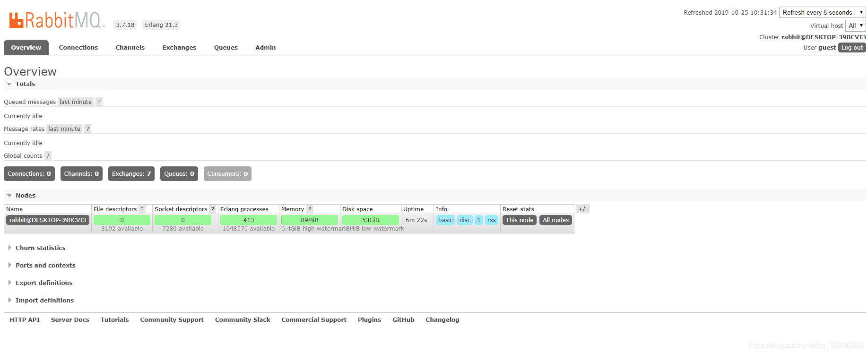Click the Exchanges: 7 count button
Image resolution: width=868 pixels, height=354 pixels.
[x=131, y=174]
